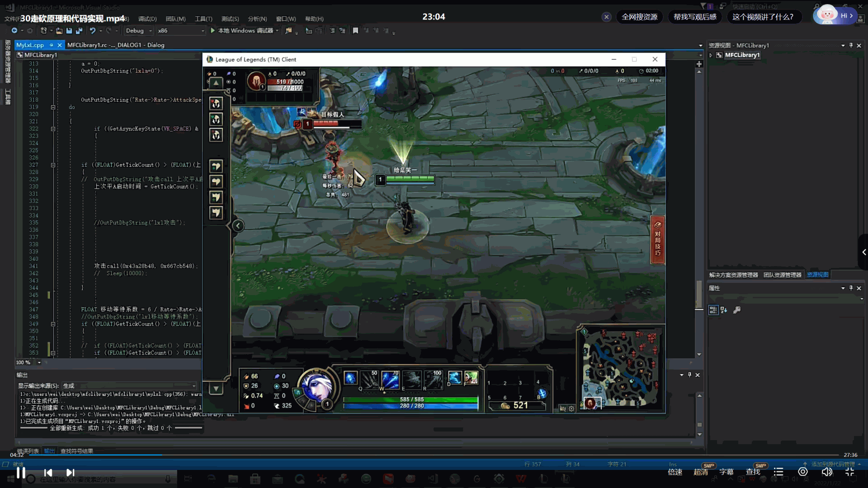Toggle the pin on the output panel

tap(689, 375)
